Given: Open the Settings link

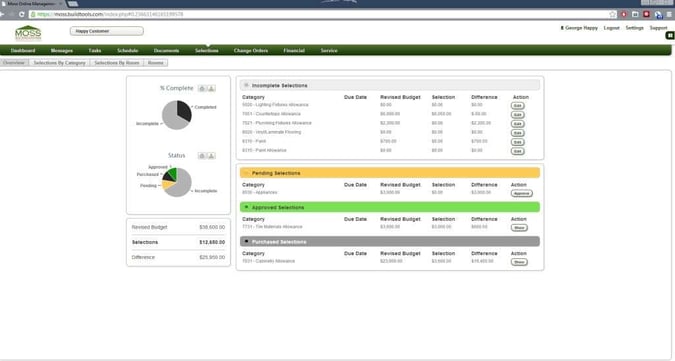Looking at the screenshot, I should coord(635,28).
